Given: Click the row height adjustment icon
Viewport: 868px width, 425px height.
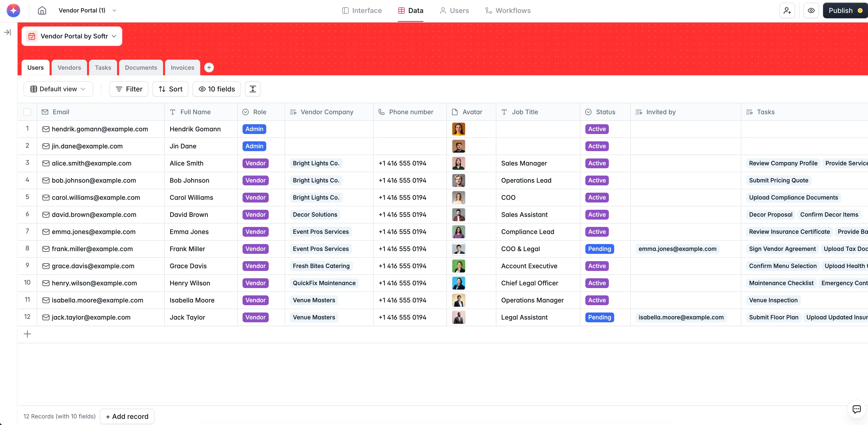Looking at the screenshot, I should point(253,89).
